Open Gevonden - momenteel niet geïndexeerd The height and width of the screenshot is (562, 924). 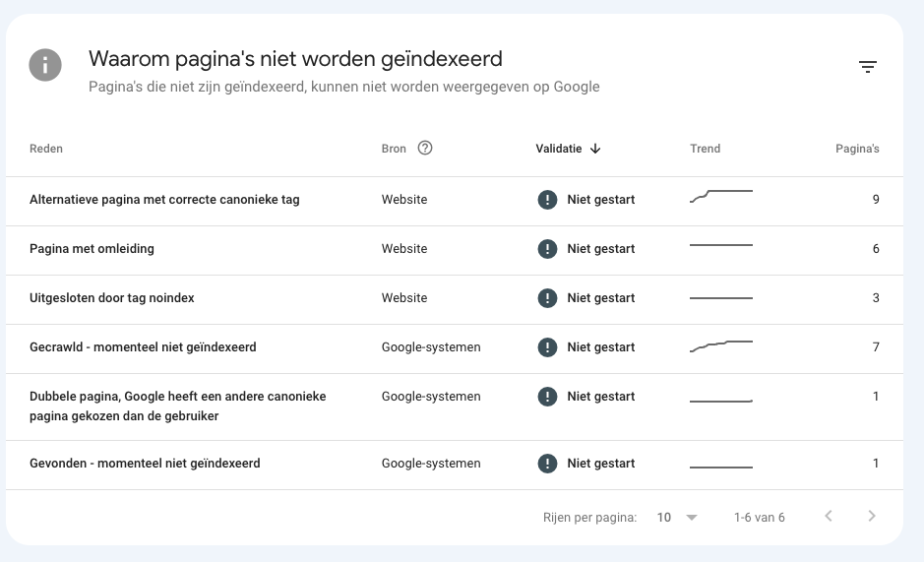coord(145,464)
